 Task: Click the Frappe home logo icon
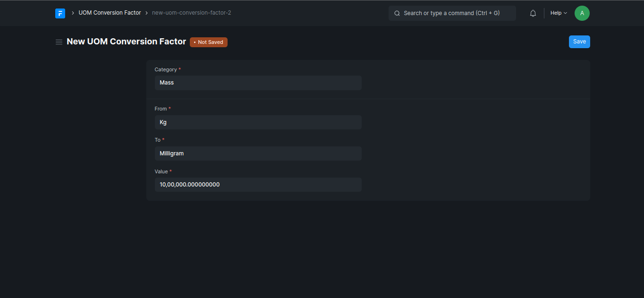click(60, 13)
